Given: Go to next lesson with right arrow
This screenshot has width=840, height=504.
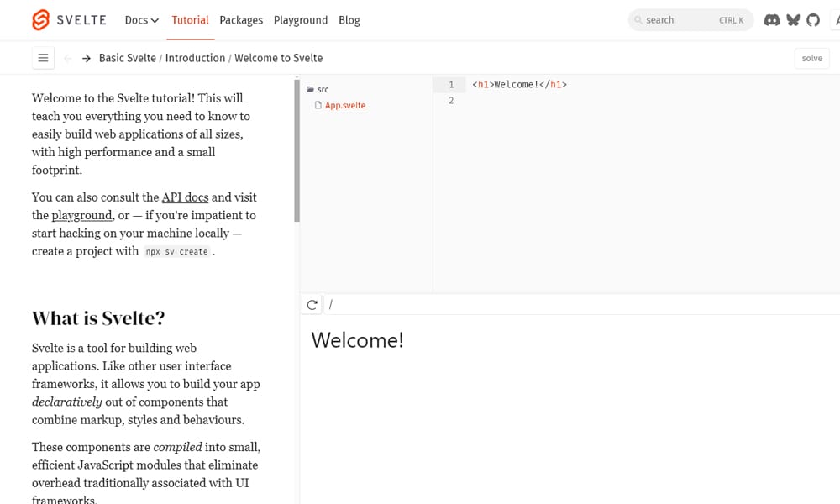Looking at the screenshot, I should (87, 58).
